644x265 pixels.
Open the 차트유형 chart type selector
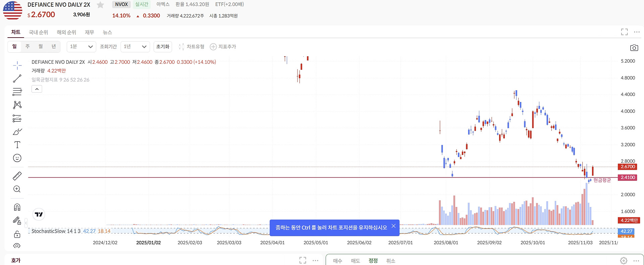tap(192, 47)
